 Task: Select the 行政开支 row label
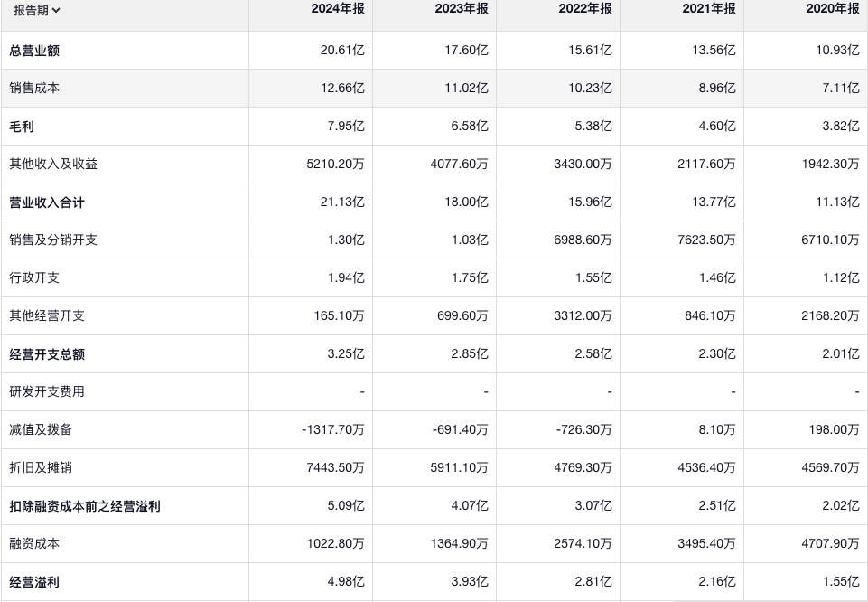point(34,278)
